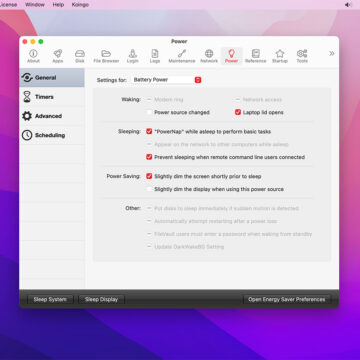Select Timers in the sidebar

click(x=52, y=97)
